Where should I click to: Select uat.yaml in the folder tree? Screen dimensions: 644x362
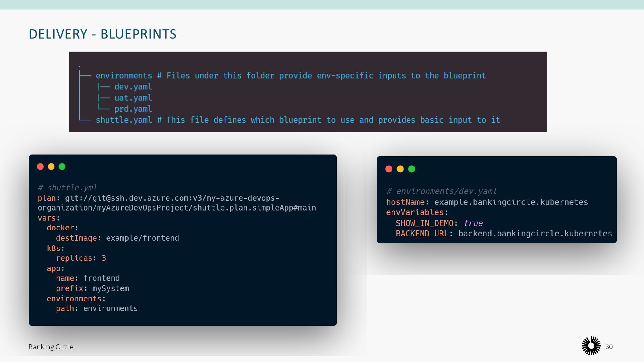point(133,98)
